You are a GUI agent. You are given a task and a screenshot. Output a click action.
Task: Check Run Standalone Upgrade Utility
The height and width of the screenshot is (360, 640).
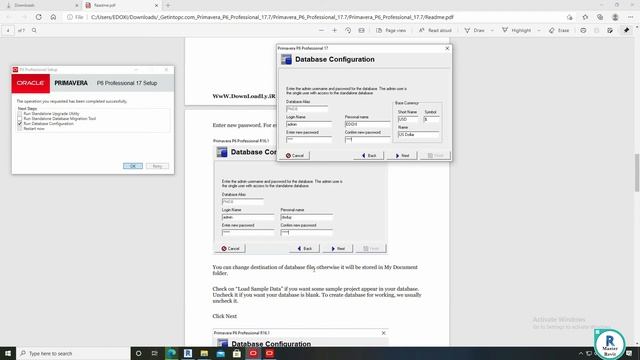point(20,113)
